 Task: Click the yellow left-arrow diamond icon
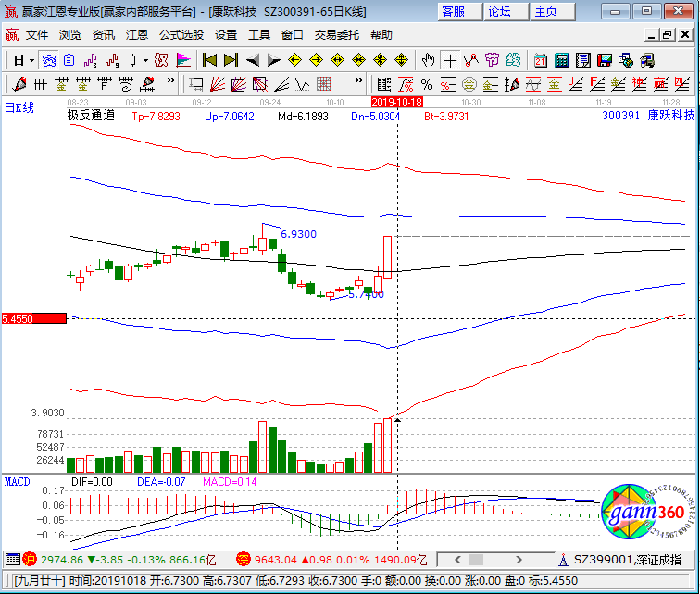pos(295,60)
